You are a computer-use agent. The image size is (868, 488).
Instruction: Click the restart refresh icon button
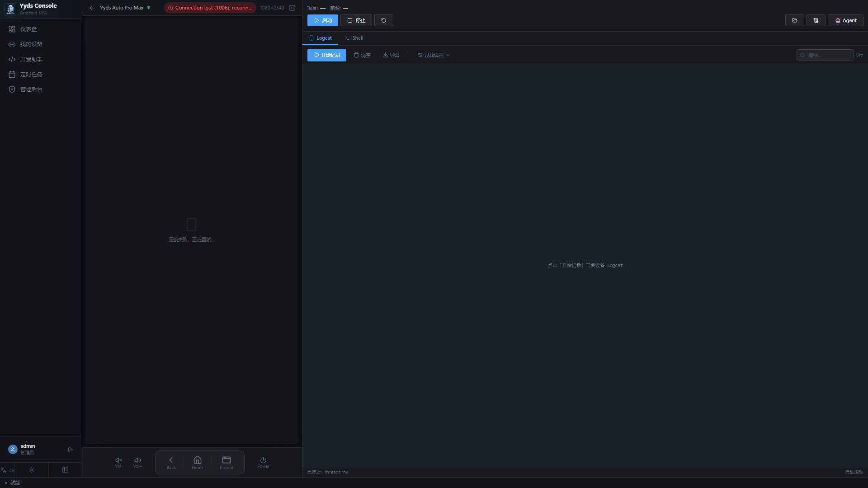click(x=384, y=20)
